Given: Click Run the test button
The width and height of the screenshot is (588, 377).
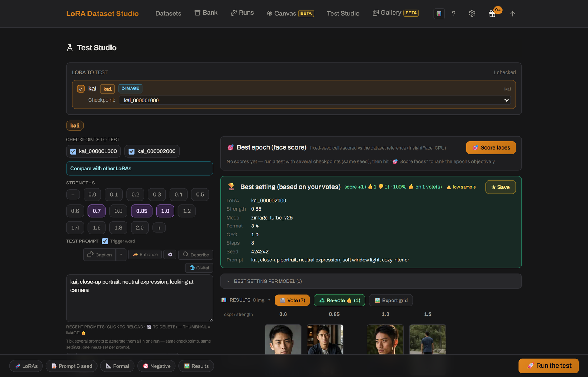Looking at the screenshot, I should coord(549,366).
